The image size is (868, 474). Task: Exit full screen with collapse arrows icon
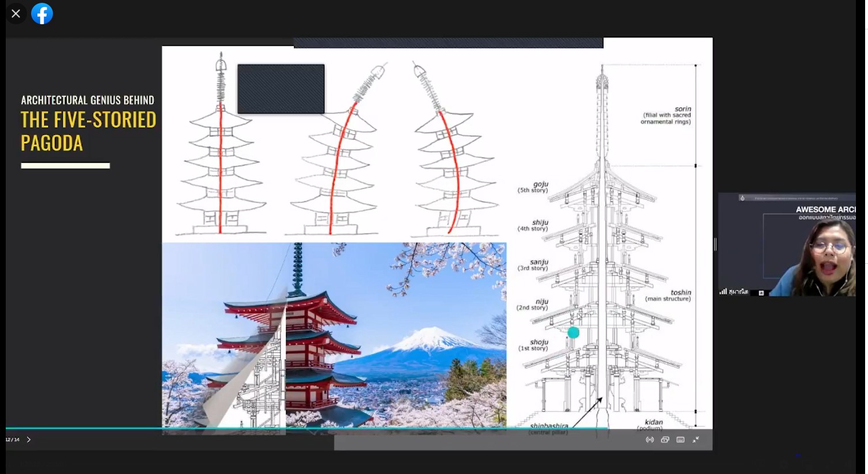(x=696, y=439)
